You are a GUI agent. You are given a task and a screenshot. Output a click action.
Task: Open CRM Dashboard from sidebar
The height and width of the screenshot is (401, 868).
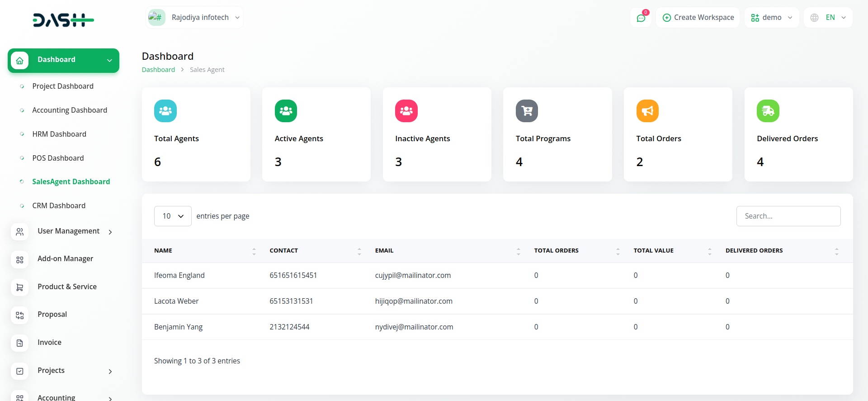pyautogui.click(x=59, y=206)
